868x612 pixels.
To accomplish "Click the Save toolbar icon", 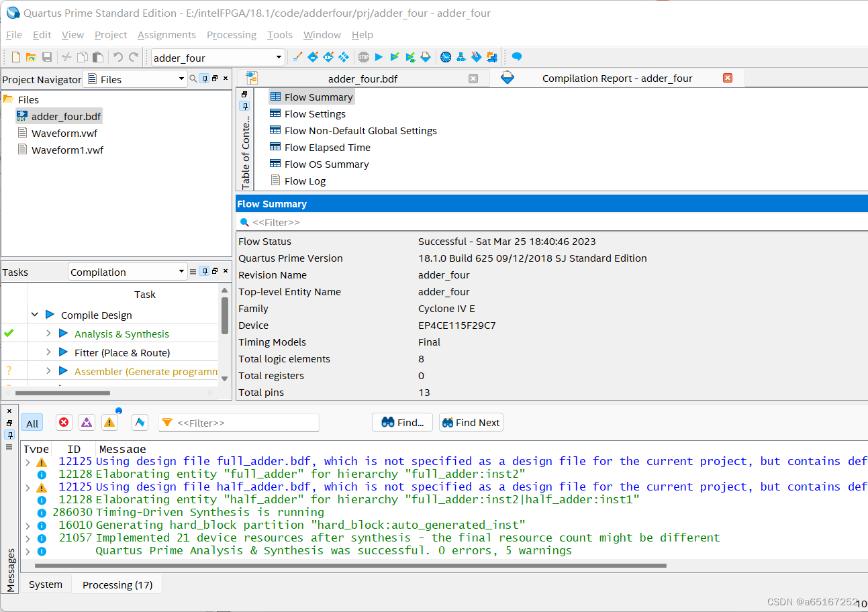I will (47, 58).
